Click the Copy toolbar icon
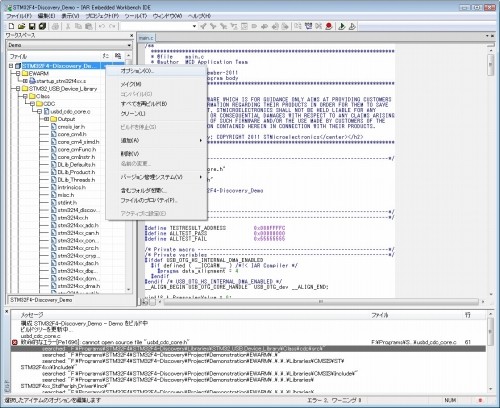The width and height of the screenshot is (500, 408). click(78, 26)
